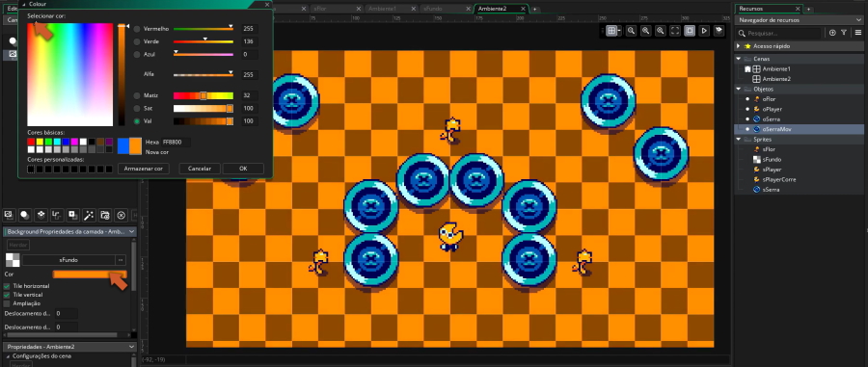868x367 pixels.
Task: Open the resource filter funnel icon
Action: coord(844,33)
